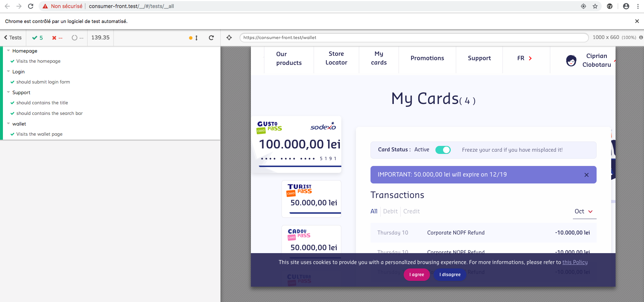Close the IMPORTANT expiry banner
The height and width of the screenshot is (302, 644).
pos(586,175)
